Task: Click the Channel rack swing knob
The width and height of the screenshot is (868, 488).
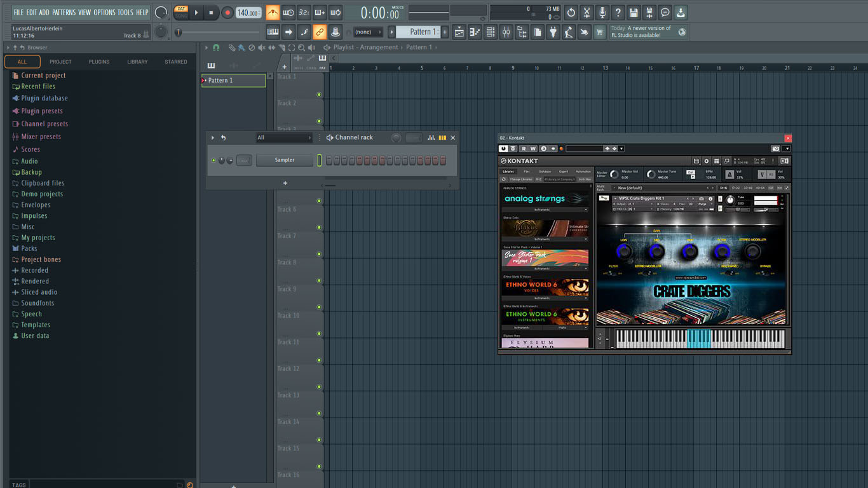Action: pos(396,137)
